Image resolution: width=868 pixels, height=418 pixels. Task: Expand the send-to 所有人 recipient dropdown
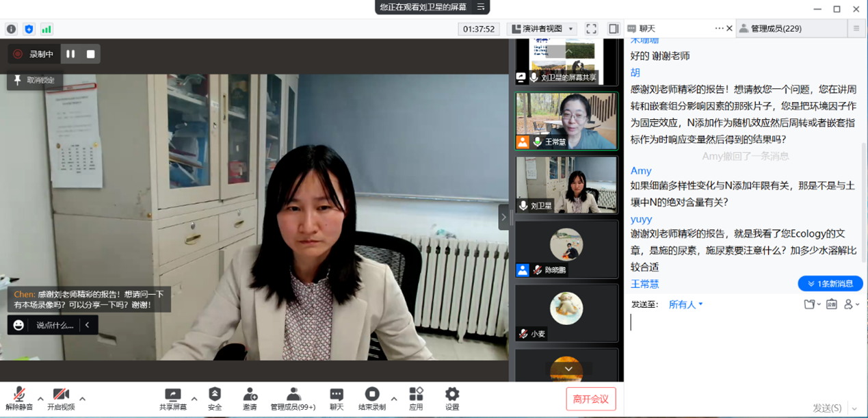pos(686,304)
